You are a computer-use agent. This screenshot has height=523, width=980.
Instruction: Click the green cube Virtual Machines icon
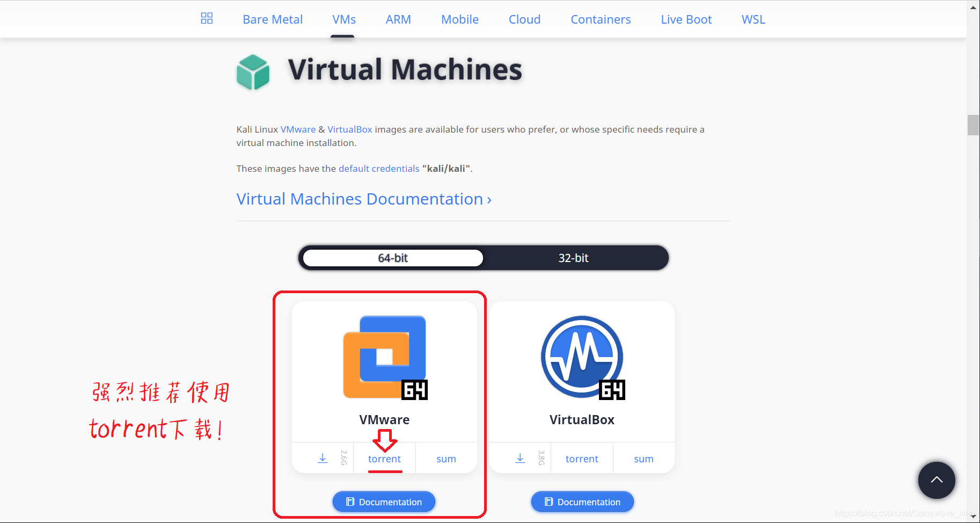point(253,71)
